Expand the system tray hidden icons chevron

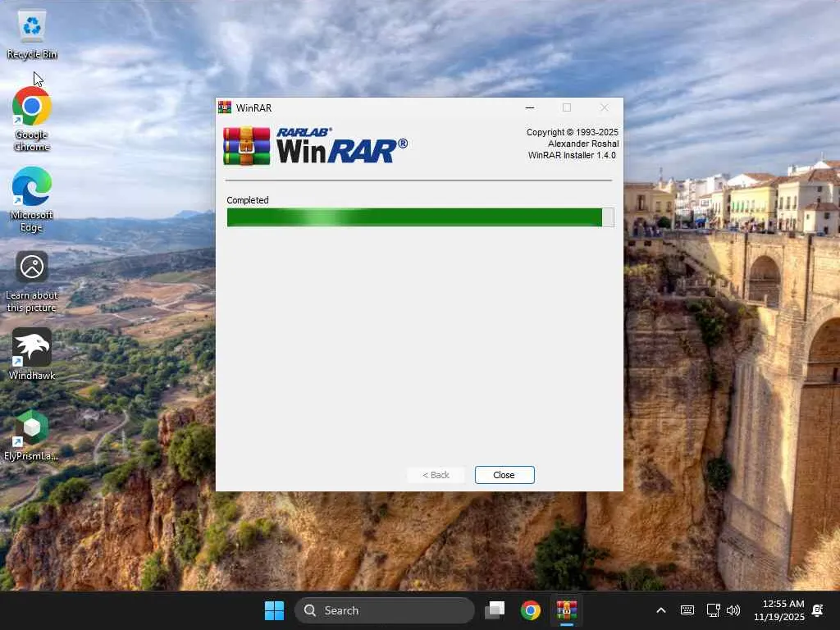tap(661, 610)
